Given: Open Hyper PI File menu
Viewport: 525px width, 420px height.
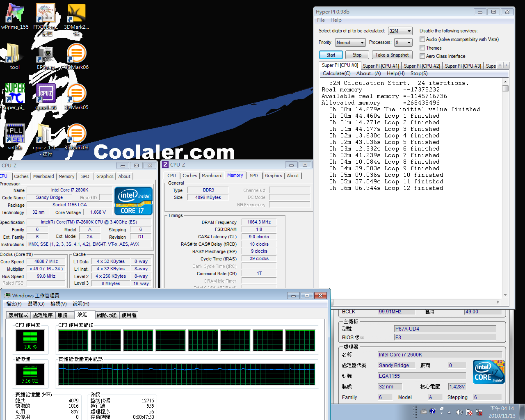Looking at the screenshot, I should pos(321,20).
